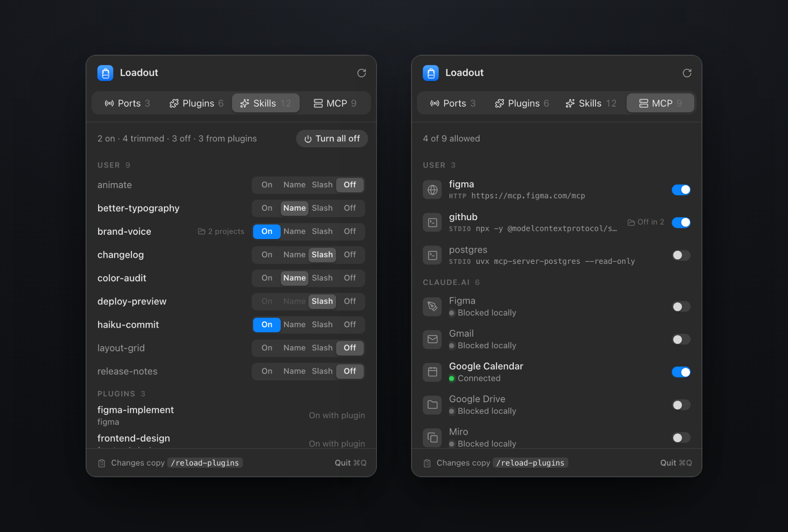Toggle off the figma HTTP server

point(681,190)
